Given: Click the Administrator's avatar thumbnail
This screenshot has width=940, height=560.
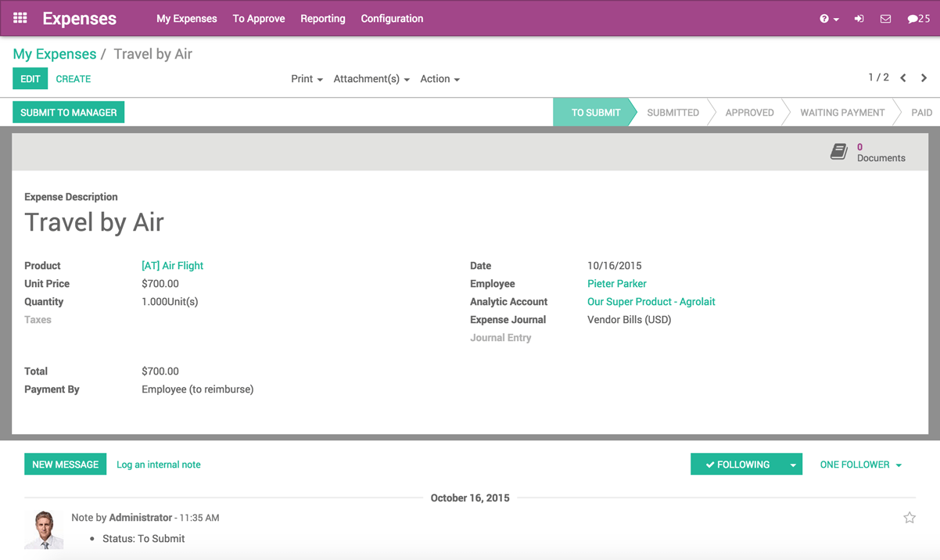Looking at the screenshot, I should point(44,527).
